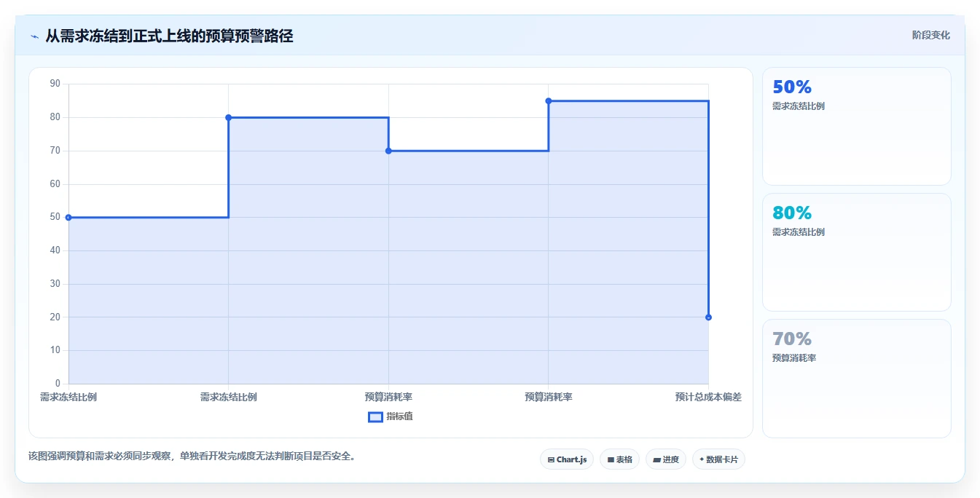Click the footer note starting 该图强调预算
Image resolution: width=980 pixels, height=498 pixels.
pyautogui.click(x=192, y=456)
